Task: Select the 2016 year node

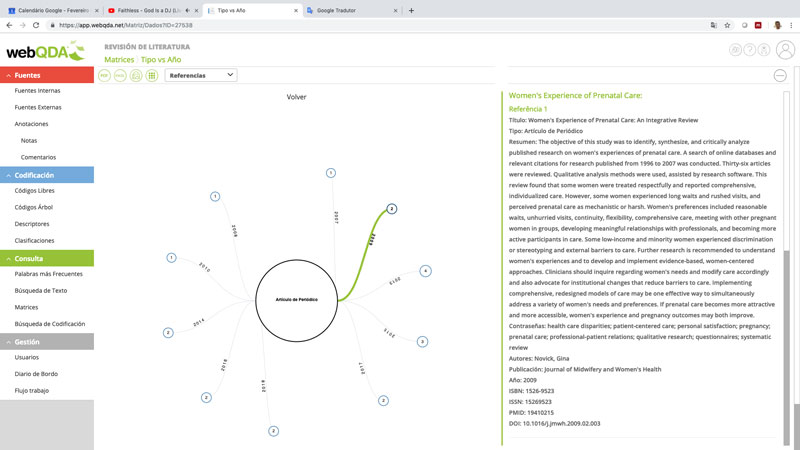Action: [206, 397]
